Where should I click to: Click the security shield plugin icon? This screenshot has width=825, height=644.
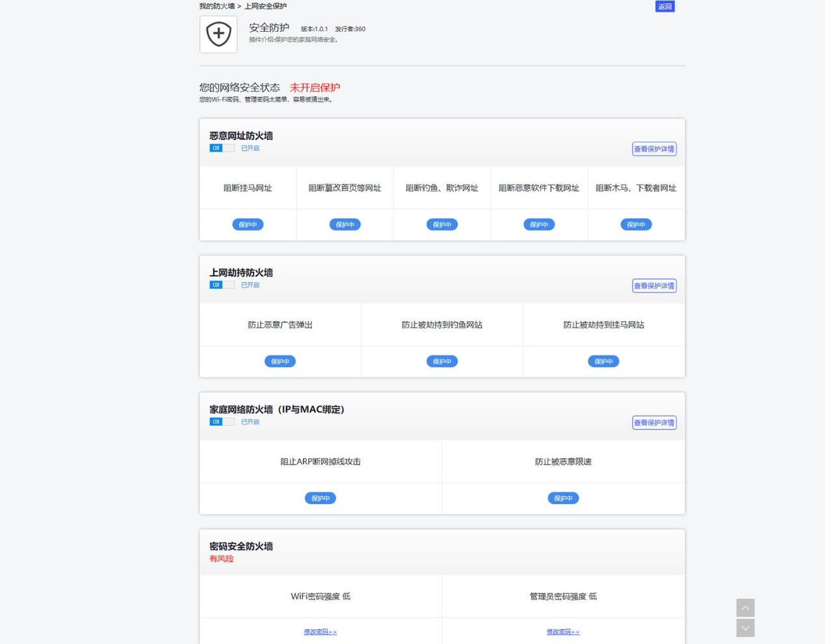[x=218, y=34]
